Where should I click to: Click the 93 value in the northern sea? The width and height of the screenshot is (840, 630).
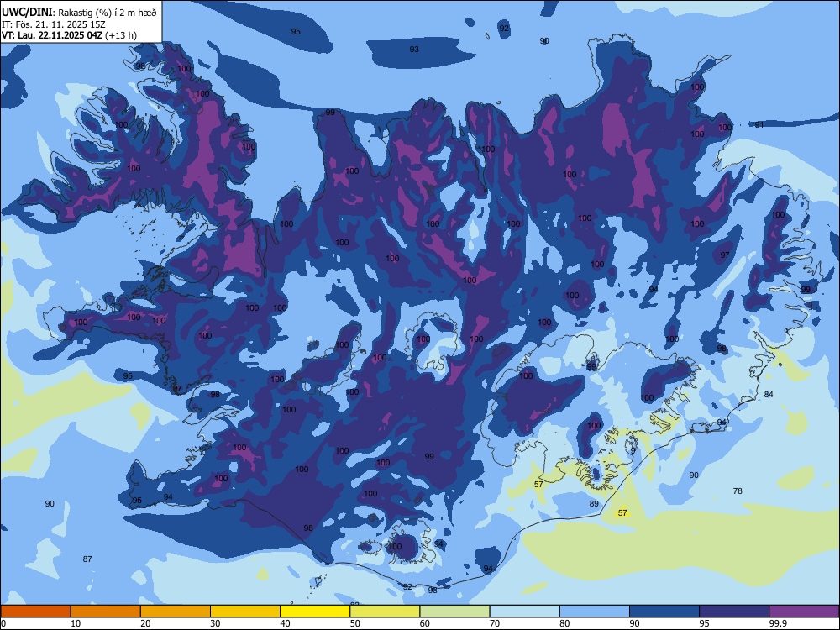pos(414,50)
